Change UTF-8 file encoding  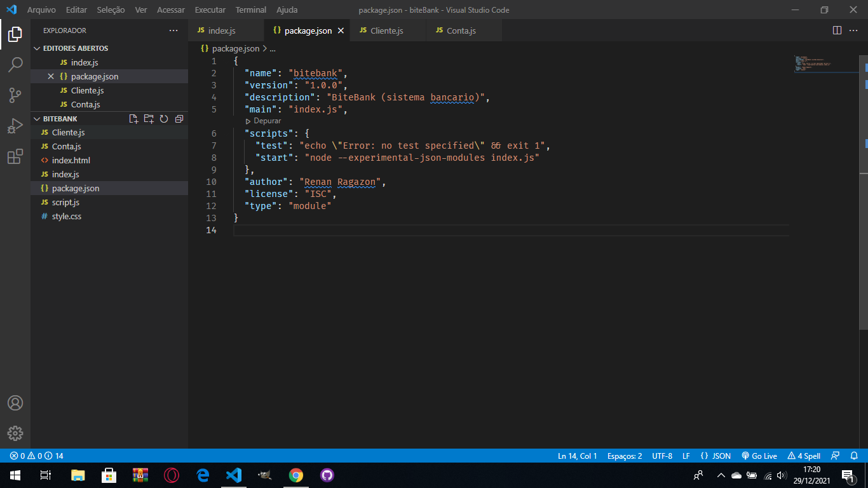click(x=662, y=456)
